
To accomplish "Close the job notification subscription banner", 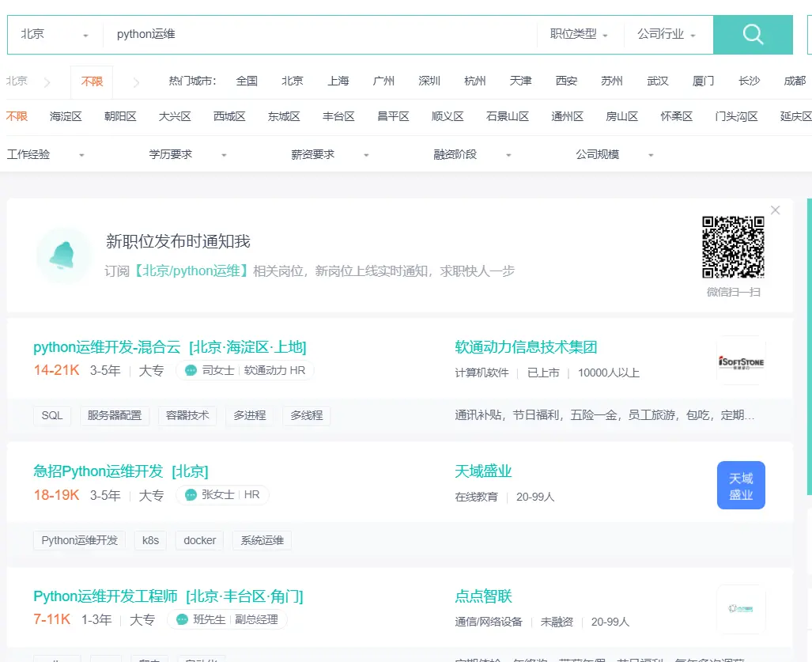I will click(x=775, y=210).
